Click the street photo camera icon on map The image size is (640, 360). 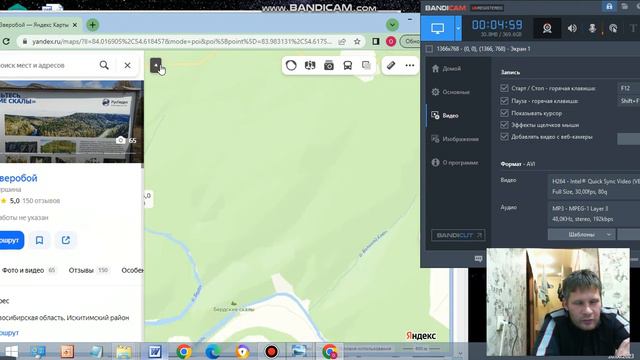tap(329, 65)
